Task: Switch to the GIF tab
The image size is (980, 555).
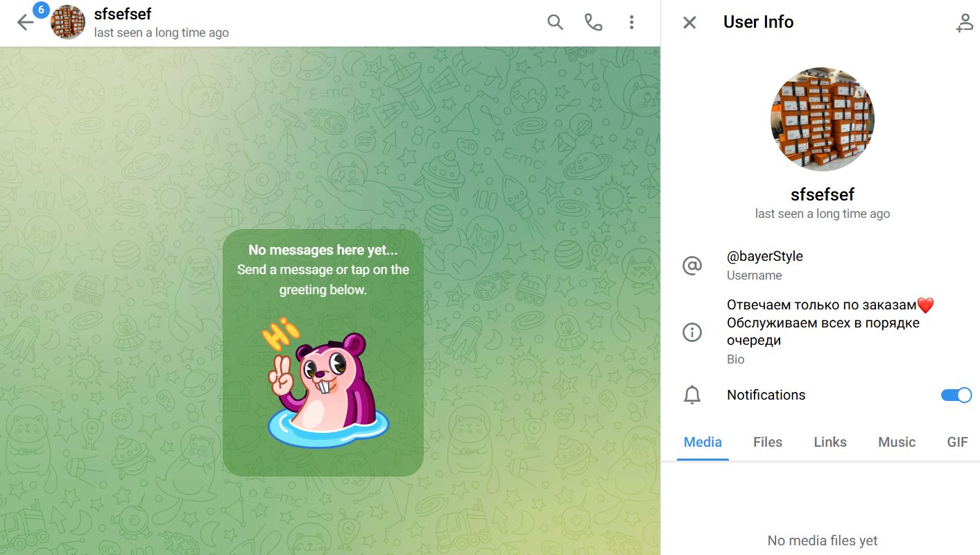Action: (957, 442)
